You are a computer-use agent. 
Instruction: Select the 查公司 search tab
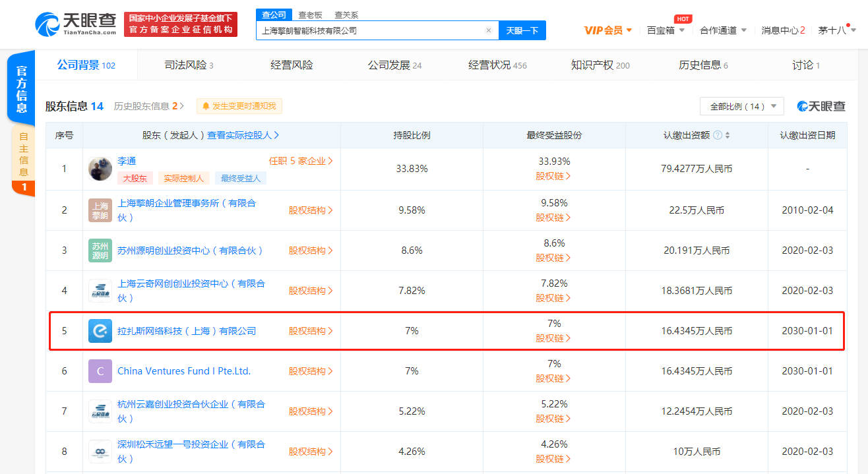(274, 15)
